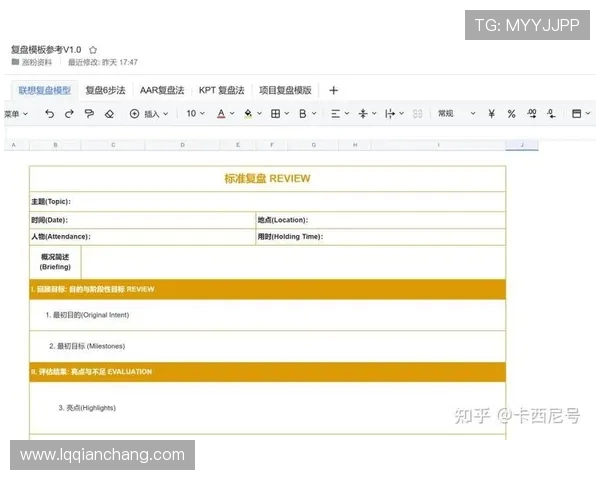Viewport: 600px width, 480px height.
Task: Open the 常规 number format dropdown
Action: [456, 114]
